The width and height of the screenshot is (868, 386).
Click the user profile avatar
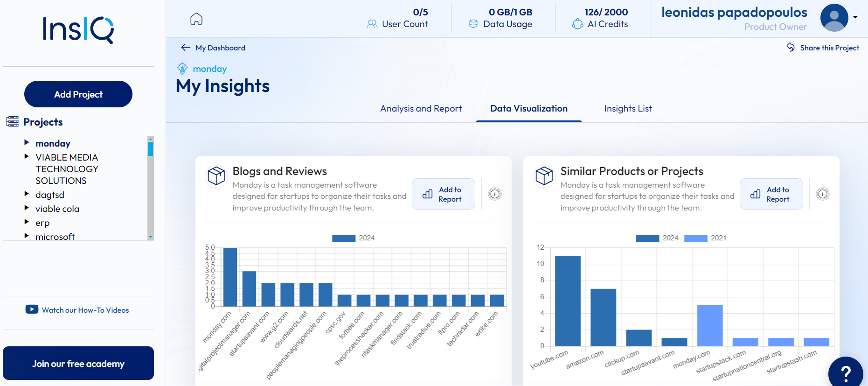tap(834, 18)
